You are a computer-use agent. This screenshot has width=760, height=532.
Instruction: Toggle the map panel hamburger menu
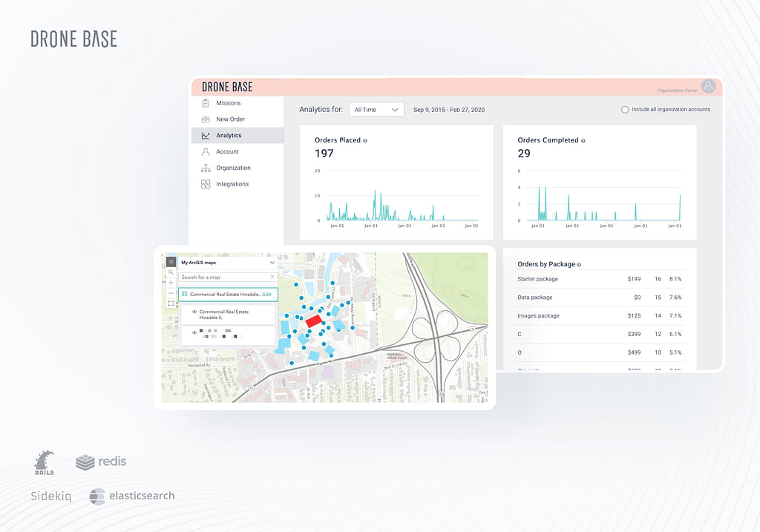[171, 262]
